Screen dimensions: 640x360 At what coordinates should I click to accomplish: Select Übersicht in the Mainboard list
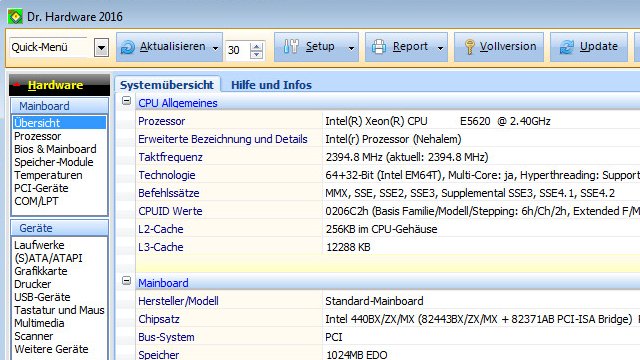coord(60,122)
